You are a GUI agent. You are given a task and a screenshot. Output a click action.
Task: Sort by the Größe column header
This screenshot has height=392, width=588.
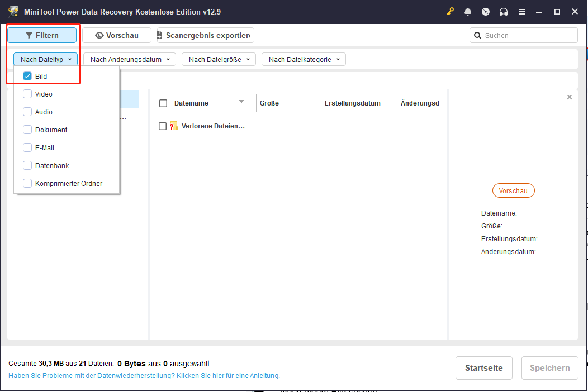(x=269, y=103)
